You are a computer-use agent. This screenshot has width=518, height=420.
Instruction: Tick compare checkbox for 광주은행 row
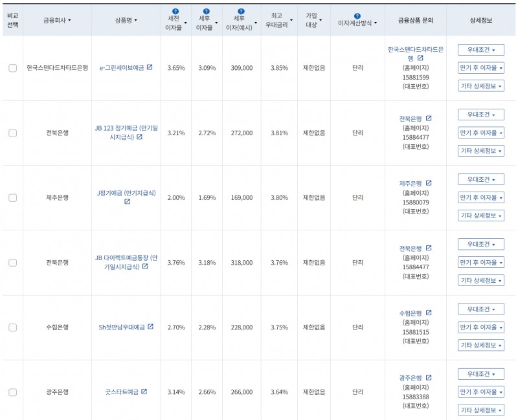coord(12,392)
